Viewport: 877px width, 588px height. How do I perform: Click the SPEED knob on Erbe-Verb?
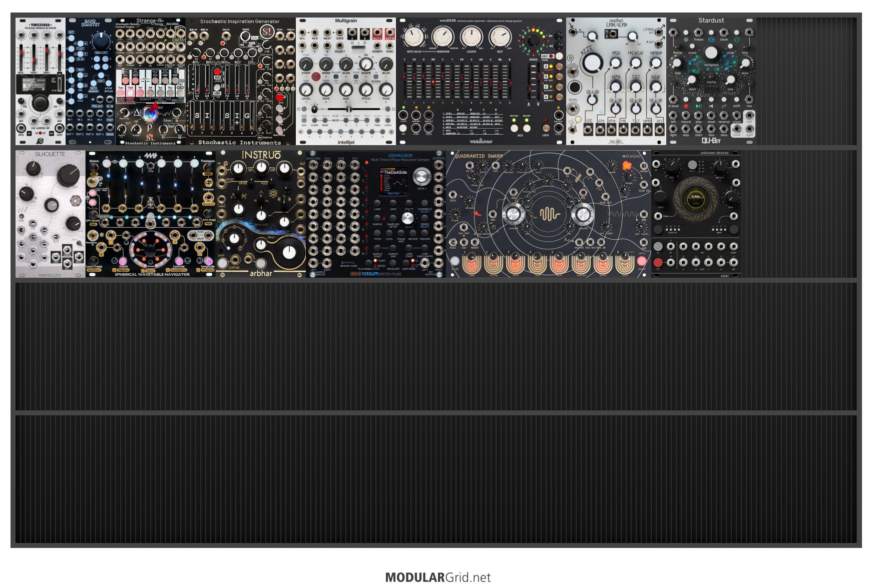point(616,63)
